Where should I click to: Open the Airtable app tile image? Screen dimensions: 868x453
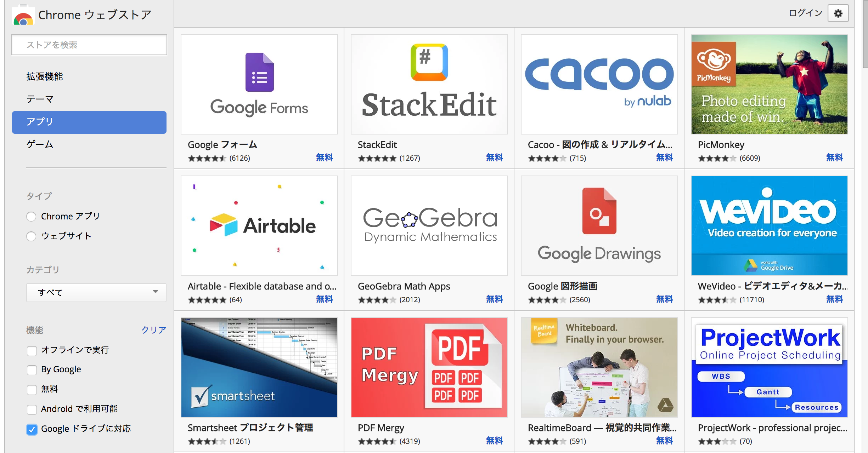[x=259, y=226]
